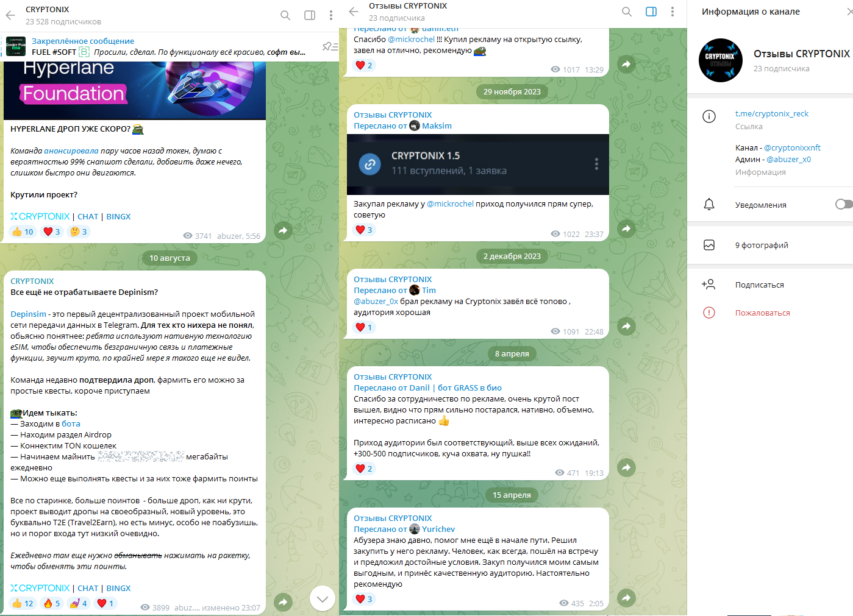Report the channel with Пожаловаться
The height and width of the screenshot is (616, 853).
pos(770,313)
